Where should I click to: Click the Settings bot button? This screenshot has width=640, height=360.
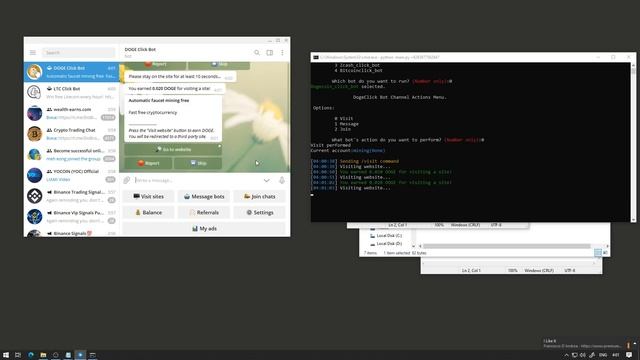(260, 212)
